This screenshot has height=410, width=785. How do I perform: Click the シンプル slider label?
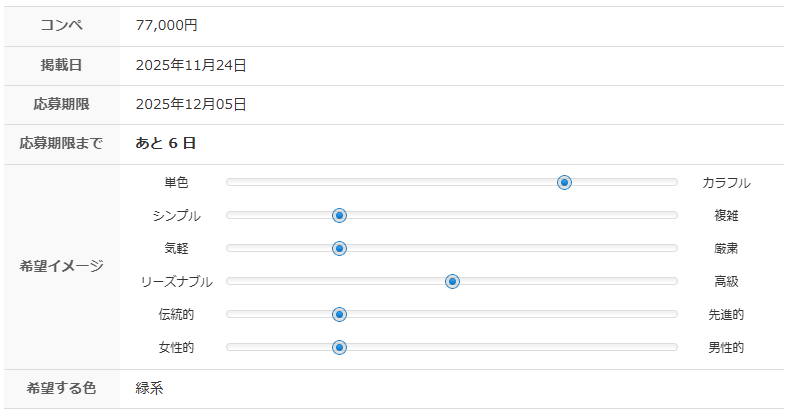tap(176, 216)
